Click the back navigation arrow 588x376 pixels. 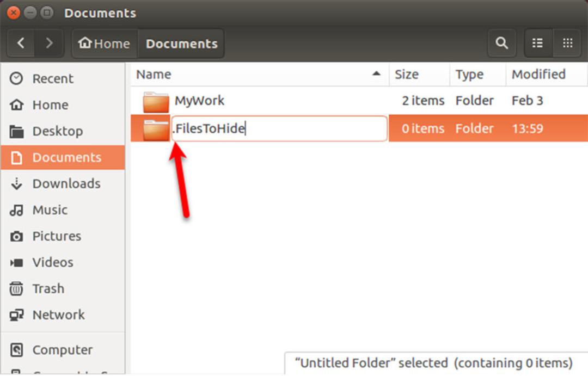coord(21,43)
